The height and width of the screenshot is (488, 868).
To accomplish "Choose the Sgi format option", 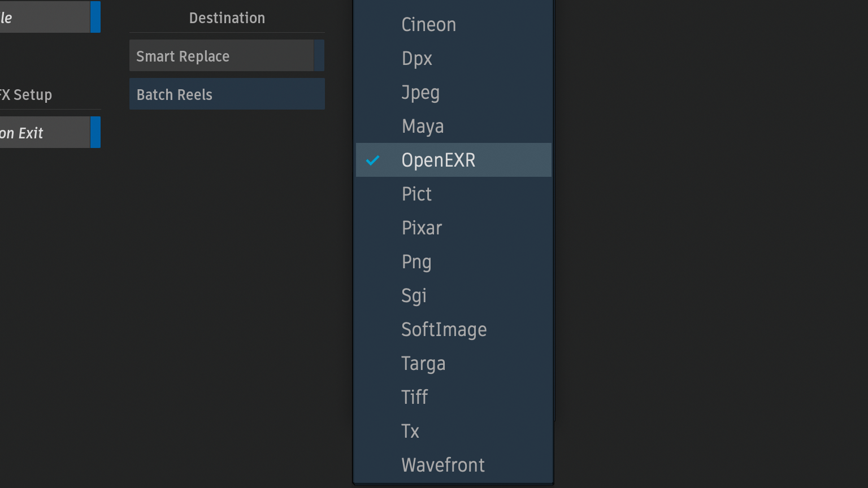I will tap(414, 296).
